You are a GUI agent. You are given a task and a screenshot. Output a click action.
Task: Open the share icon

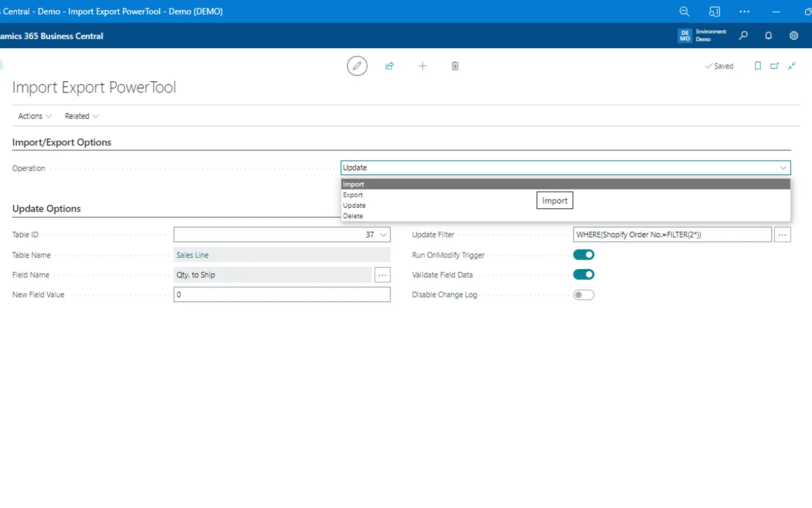click(x=389, y=66)
